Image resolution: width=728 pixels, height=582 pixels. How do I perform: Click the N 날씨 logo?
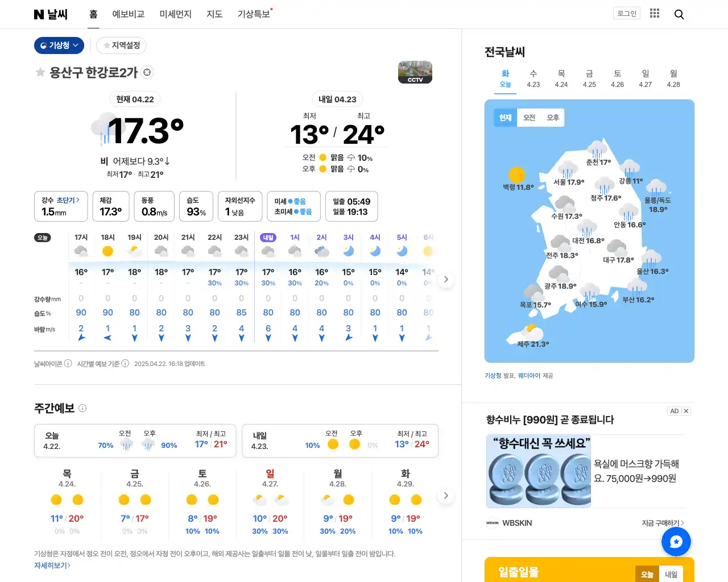pos(51,14)
